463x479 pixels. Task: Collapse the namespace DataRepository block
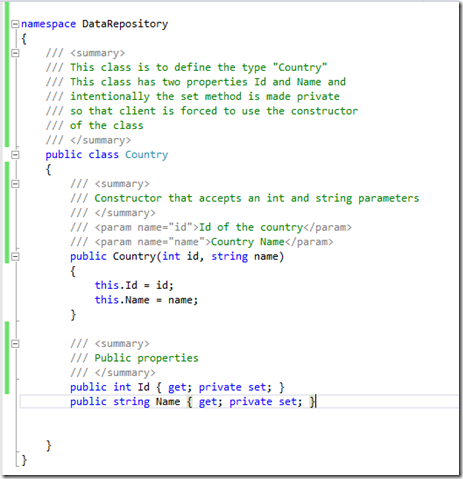coord(15,24)
